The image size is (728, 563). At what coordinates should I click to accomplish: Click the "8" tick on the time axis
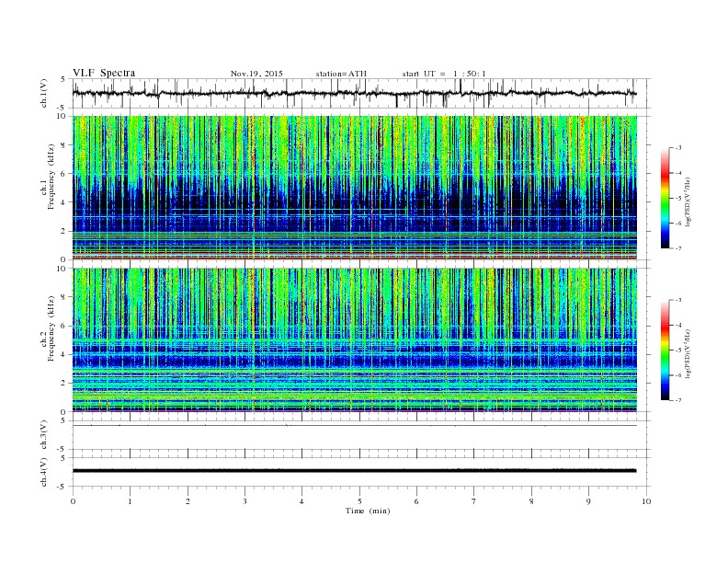[x=531, y=501]
